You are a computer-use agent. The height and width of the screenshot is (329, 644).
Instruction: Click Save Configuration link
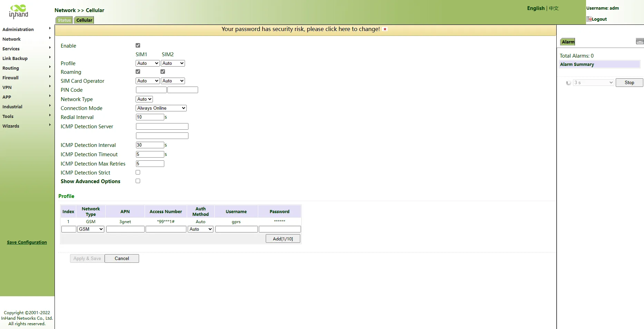click(x=27, y=242)
